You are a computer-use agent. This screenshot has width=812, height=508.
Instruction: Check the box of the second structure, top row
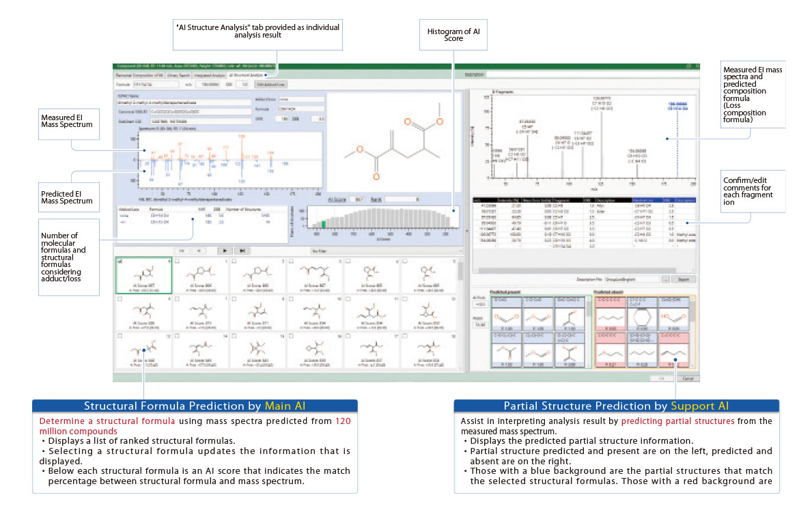coord(177,262)
